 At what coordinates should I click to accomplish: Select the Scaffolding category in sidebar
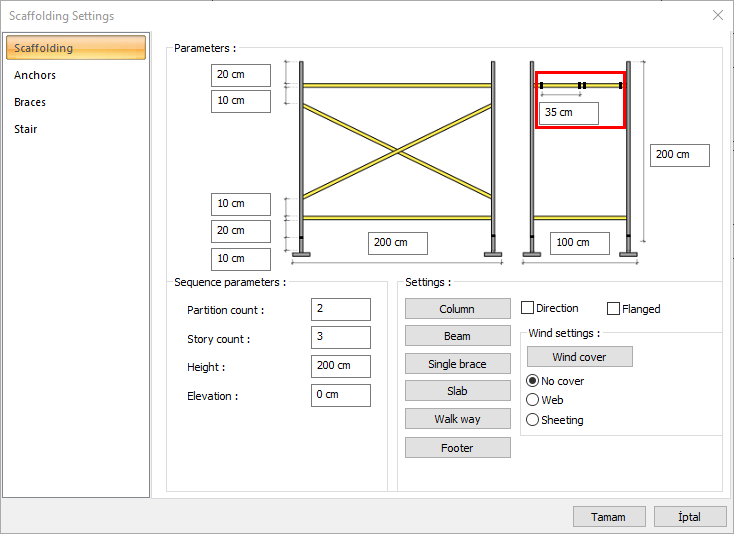(x=75, y=48)
